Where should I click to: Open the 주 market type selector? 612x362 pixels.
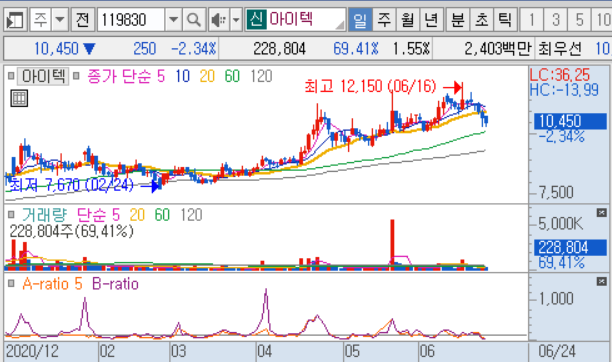[40, 20]
